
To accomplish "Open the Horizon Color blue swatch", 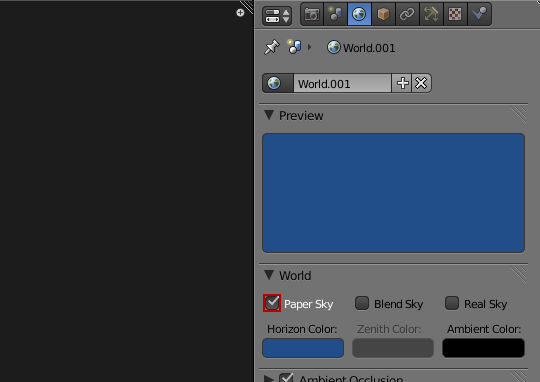I will [303, 348].
